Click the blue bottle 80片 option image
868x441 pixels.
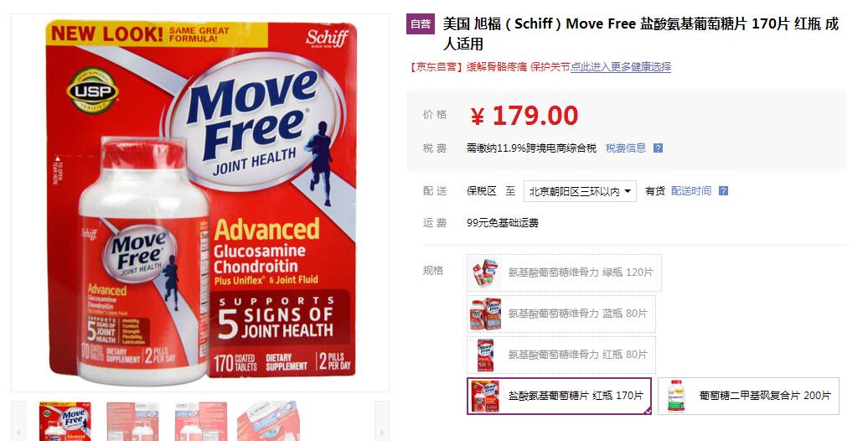coord(484,314)
